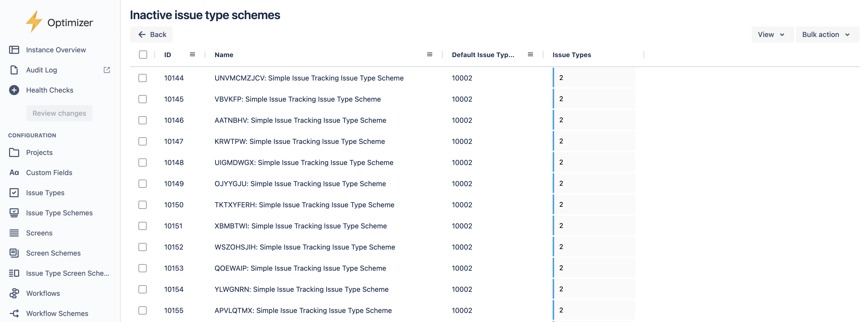Toggle the select-all header checkbox

143,55
